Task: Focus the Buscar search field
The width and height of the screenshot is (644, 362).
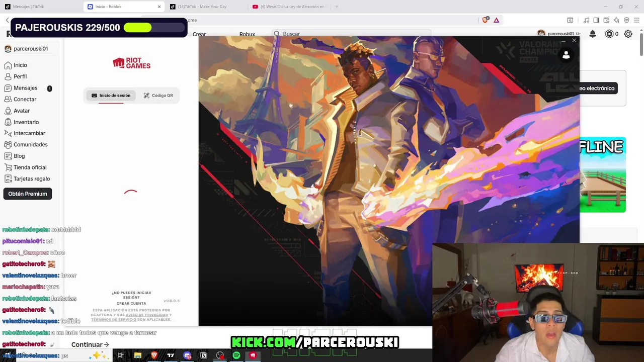Action: [351, 34]
